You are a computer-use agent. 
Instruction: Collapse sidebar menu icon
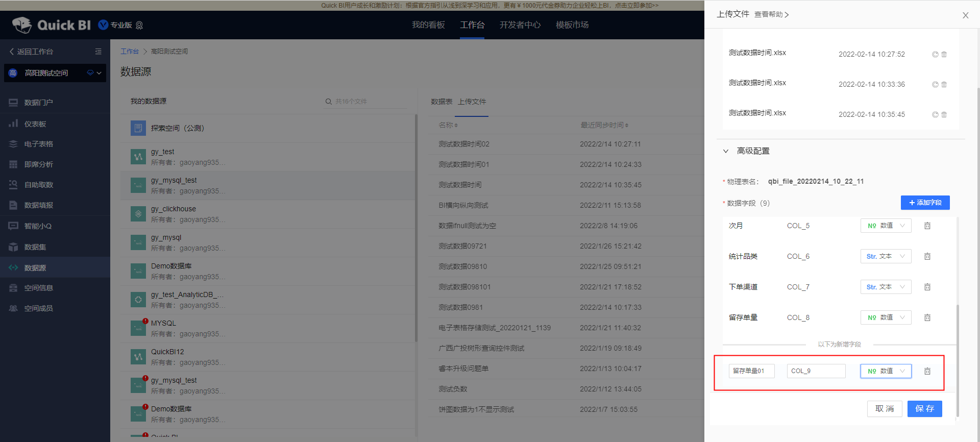[x=99, y=52]
